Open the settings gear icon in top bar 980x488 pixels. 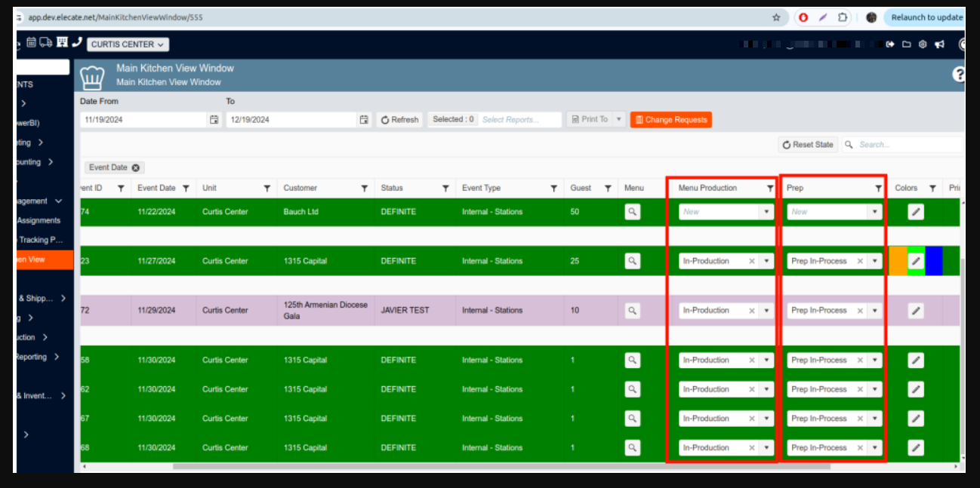click(x=923, y=45)
